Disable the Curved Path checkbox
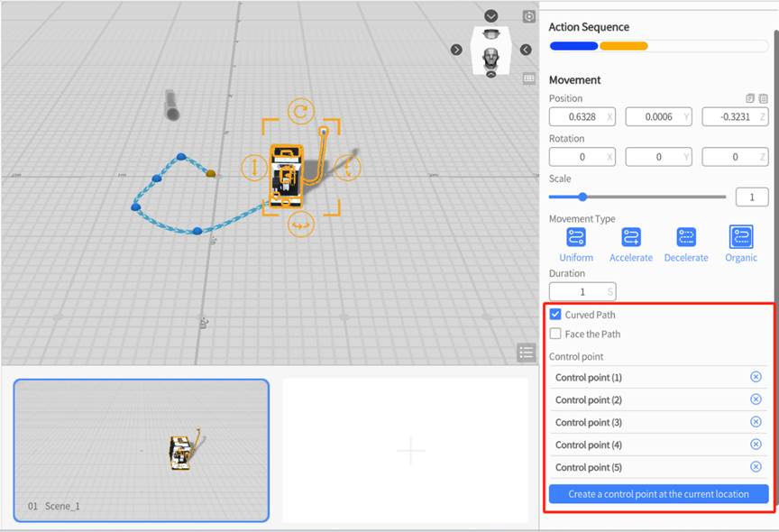Screen dimensions: 779x532 pos(555,315)
